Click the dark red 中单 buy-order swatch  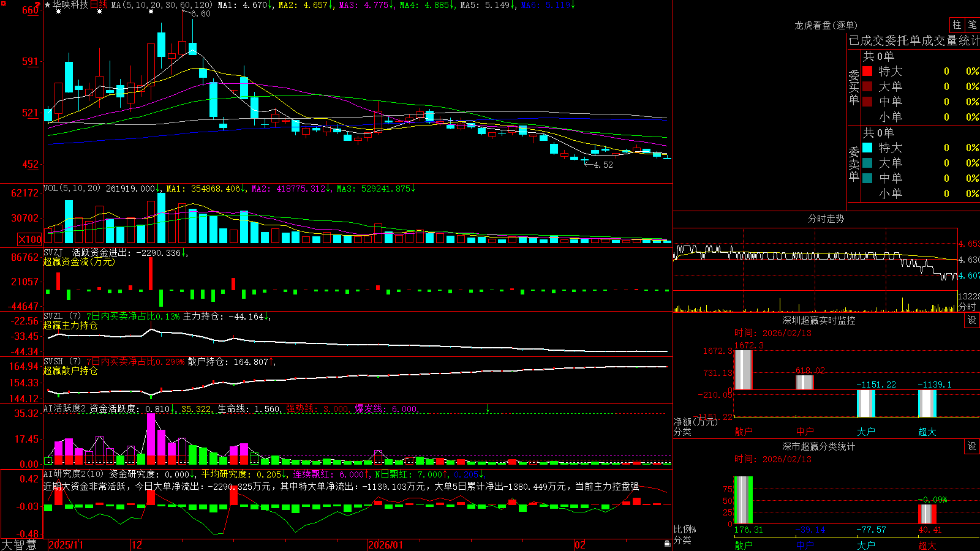click(x=867, y=102)
